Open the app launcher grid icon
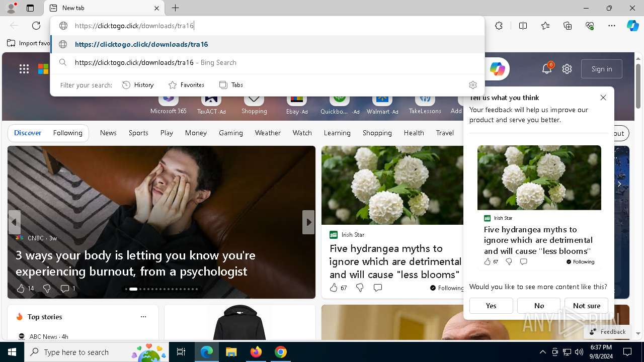 [24, 69]
